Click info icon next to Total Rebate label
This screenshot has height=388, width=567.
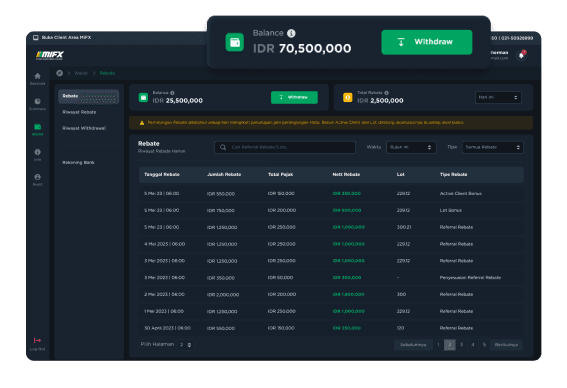point(387,93)
